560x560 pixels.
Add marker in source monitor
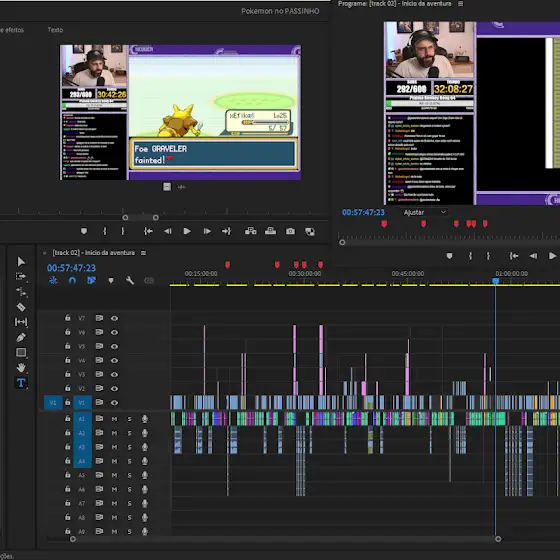84,231
